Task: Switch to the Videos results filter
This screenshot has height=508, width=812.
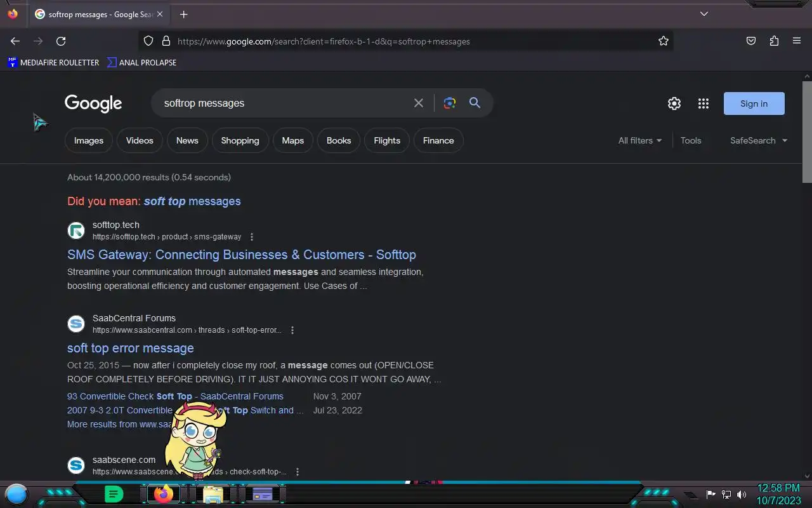Action: 140,140
